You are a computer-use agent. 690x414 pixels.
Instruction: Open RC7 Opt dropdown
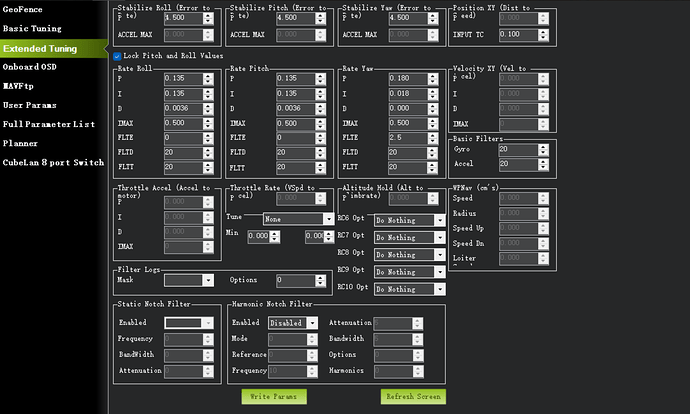[x=410, y=238]
